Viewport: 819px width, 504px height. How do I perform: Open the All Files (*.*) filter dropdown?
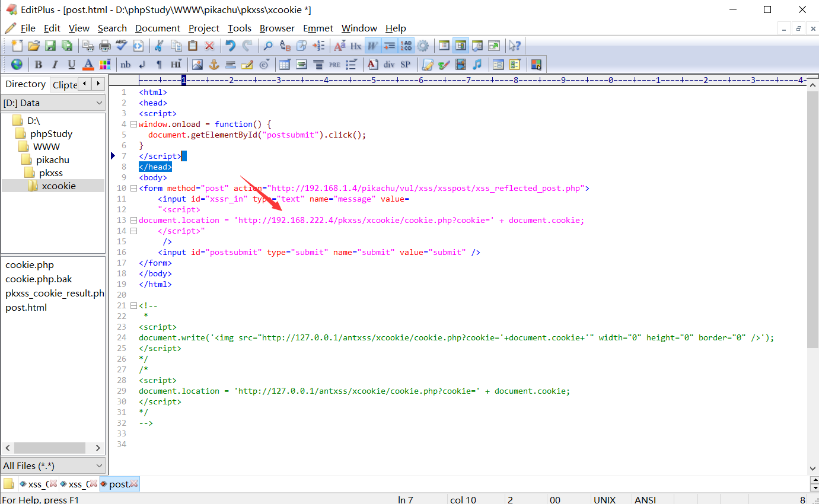pyautogui.click(x=53, y=465)
